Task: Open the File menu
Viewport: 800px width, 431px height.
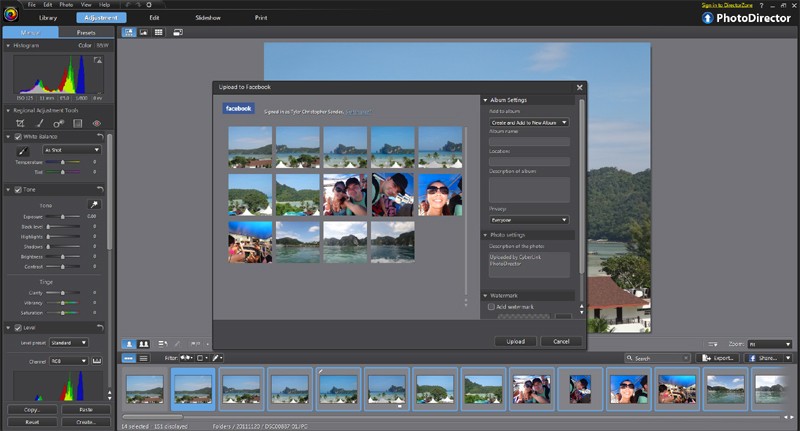Action: click(x=32, y=5)
